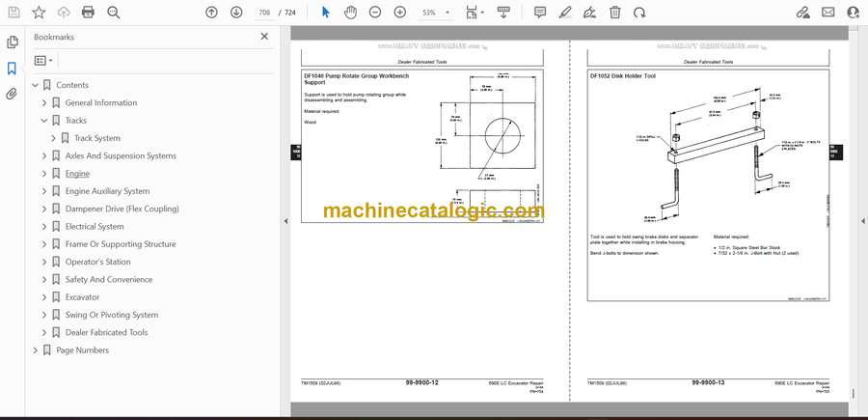Image resolution: width=868 pixels, height=420 pixels.
Task: Select Swing Or Pivoting System bookmark
Action: point(112,315)
